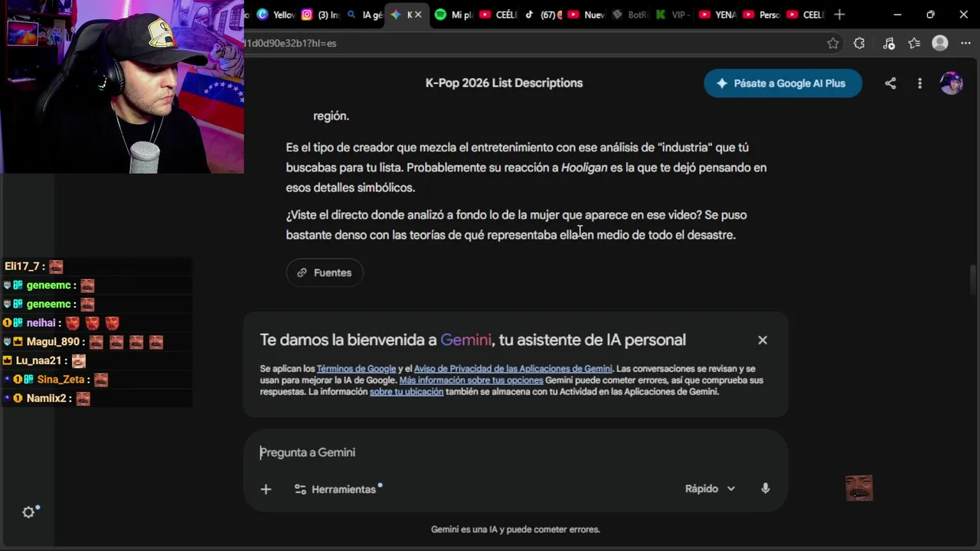Open the 'Perso' YouTube tab
Viewport: 980px width, 551px height.
point(761,15)
